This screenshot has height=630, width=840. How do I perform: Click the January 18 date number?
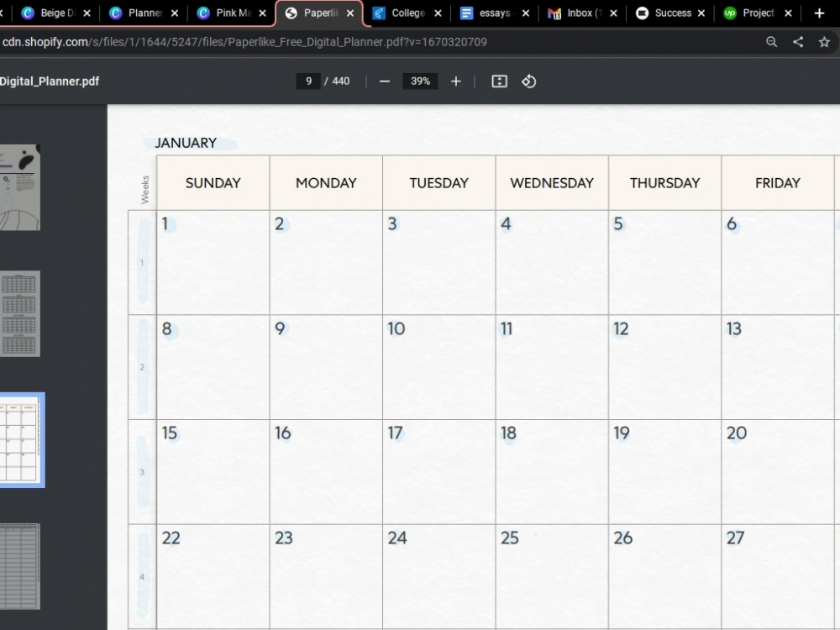pos(508,433)
